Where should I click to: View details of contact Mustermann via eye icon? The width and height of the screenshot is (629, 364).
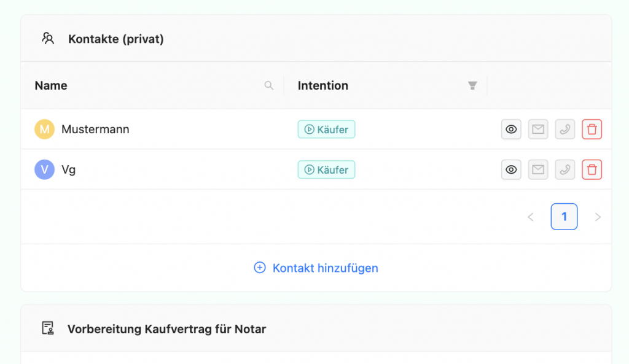pyautogui.click(x=511, y=130)
